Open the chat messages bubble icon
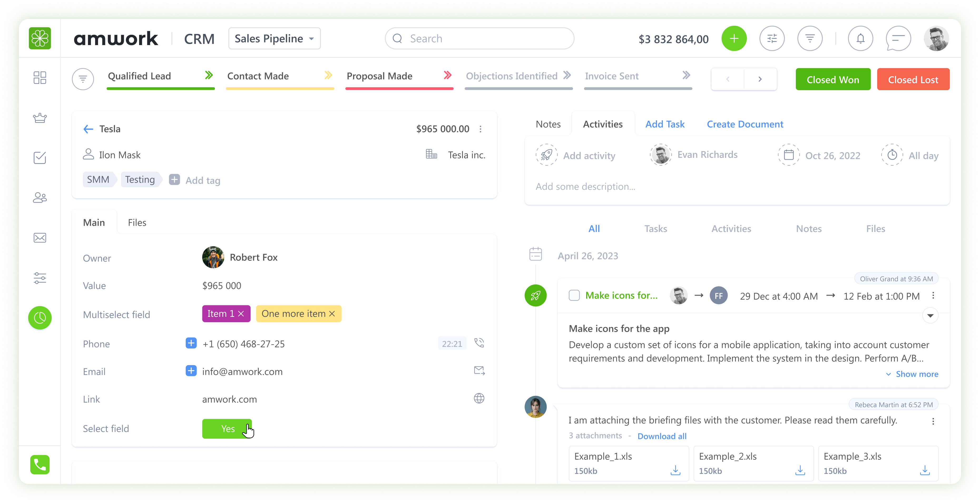 point(898,38)
